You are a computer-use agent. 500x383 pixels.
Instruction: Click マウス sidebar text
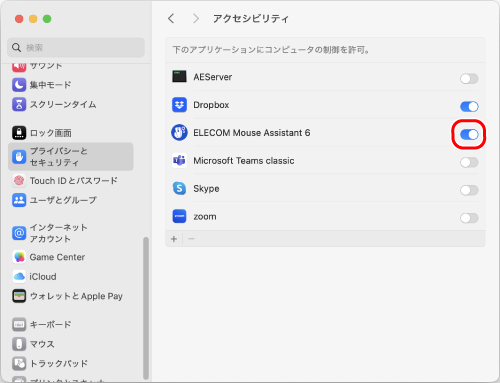click(x=42, y=344)
